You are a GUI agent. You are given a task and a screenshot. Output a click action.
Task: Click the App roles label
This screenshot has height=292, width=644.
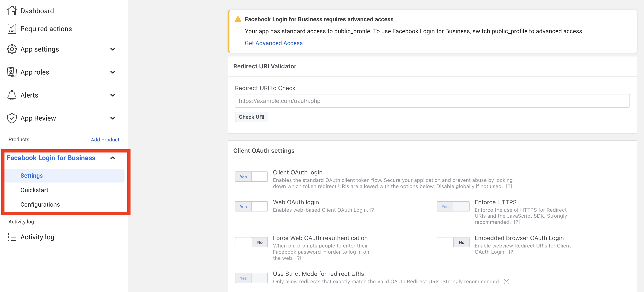35,72
